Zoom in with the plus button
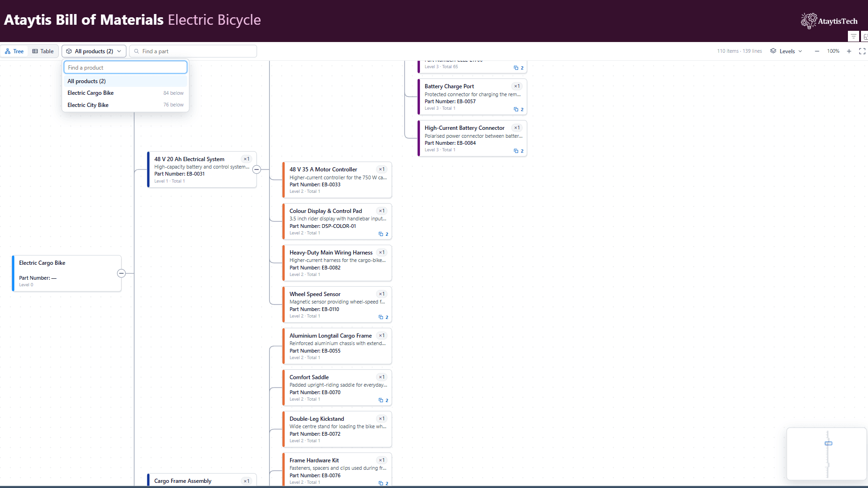 [849, 51]
